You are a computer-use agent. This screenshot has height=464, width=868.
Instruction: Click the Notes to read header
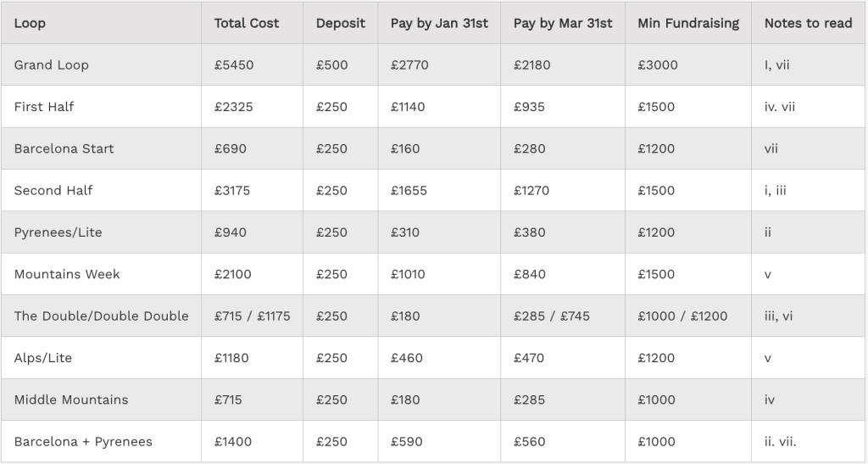[x=808, y=23]
